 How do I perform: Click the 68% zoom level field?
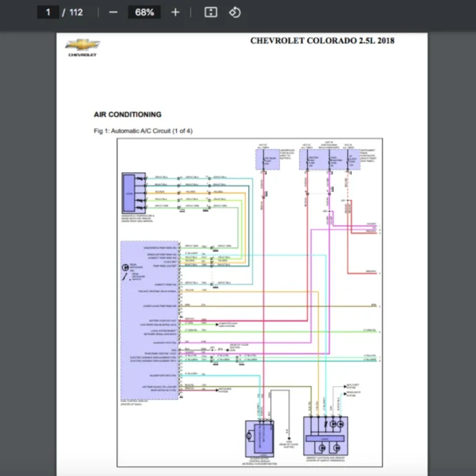click(x=144, y=12)
